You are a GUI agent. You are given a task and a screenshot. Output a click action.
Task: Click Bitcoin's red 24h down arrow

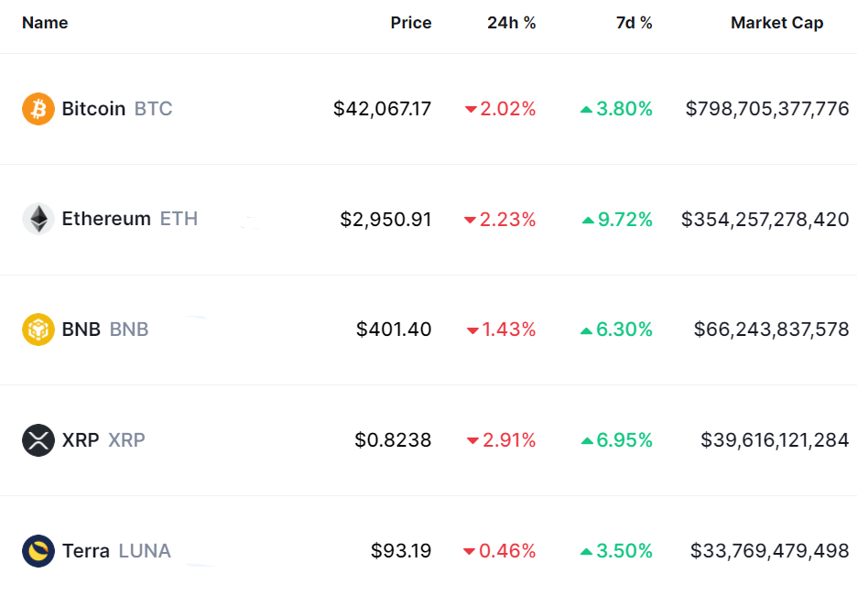[471, 110]
